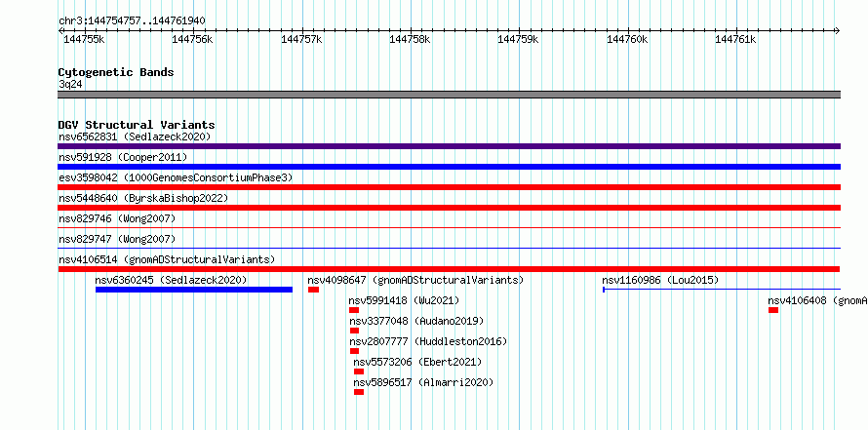The height and width of the screenshot is (430, 868).
Task: Click the Cytogenetic Bands track title
Action: (x=116, y=72)
